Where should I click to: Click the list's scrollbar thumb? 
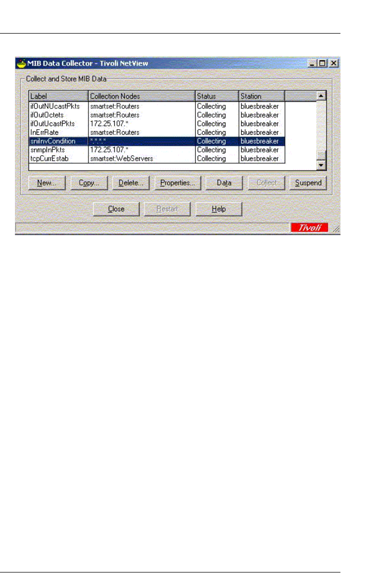(x=321, y=156)
